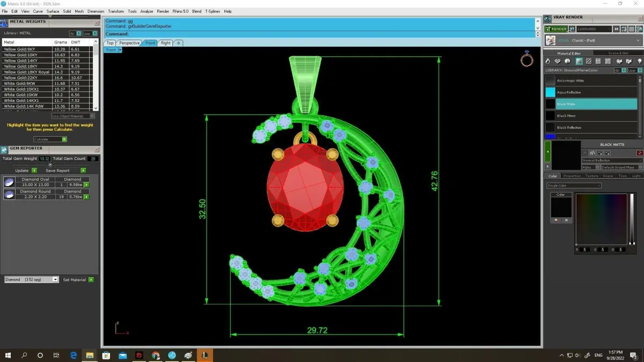644x362 pixels.
Task: Toggle the User library in Material Editor
Action: click(635, 70)
